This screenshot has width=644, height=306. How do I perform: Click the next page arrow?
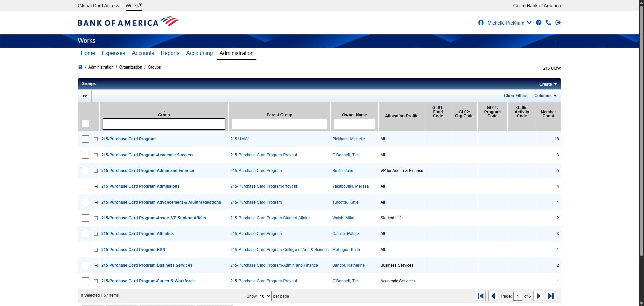coord(538,296)
